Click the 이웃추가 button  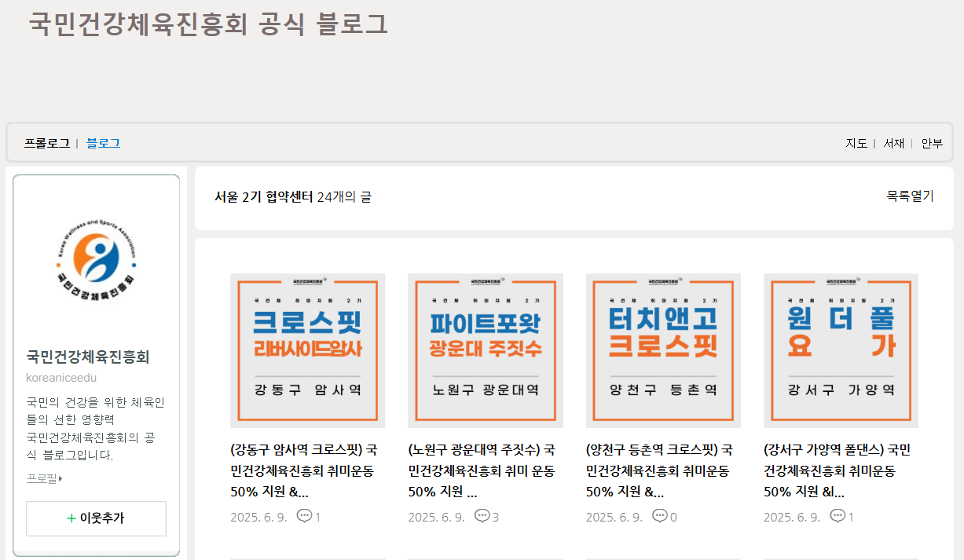point(96,518)
